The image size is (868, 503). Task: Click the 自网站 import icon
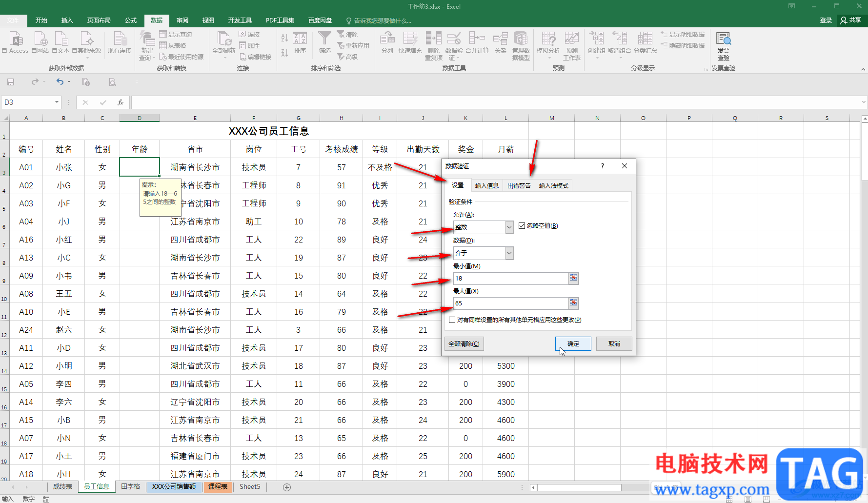40,42
